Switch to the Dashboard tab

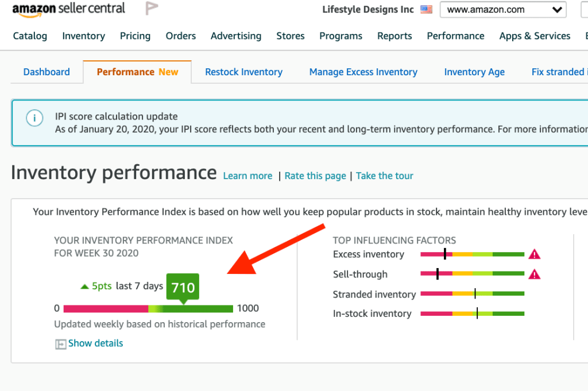pos(47,72)
